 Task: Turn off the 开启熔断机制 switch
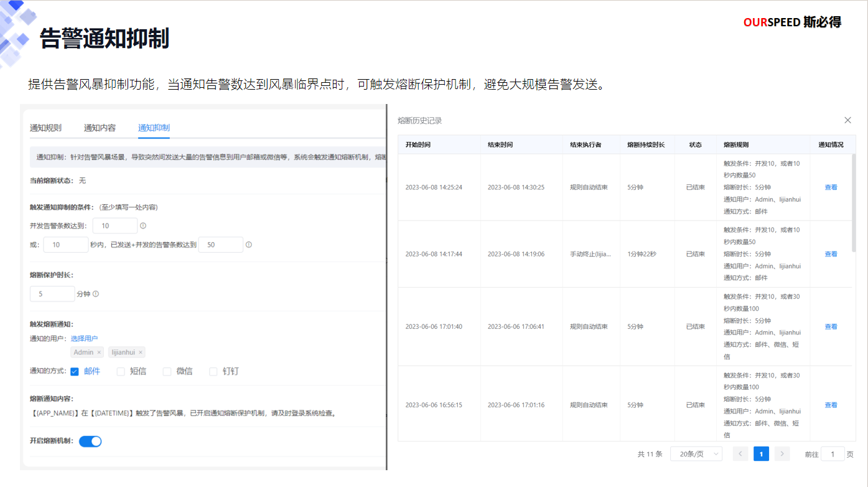(x=90, y=442)
